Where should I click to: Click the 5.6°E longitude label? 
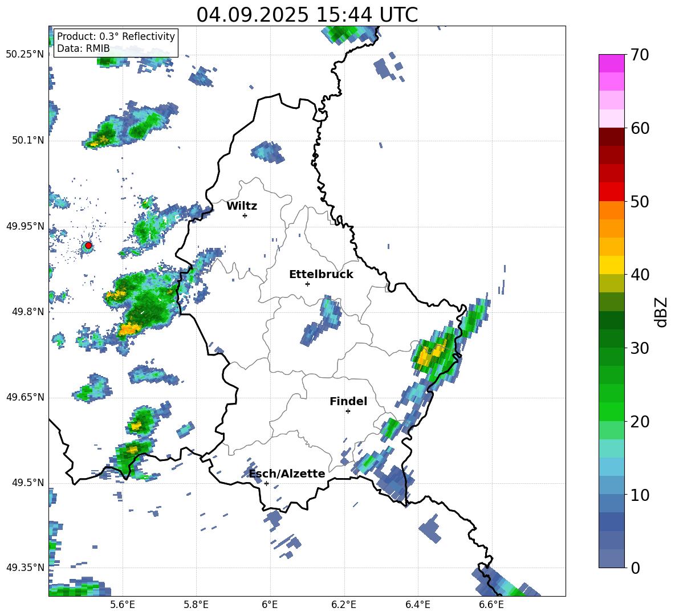(123, 605)
